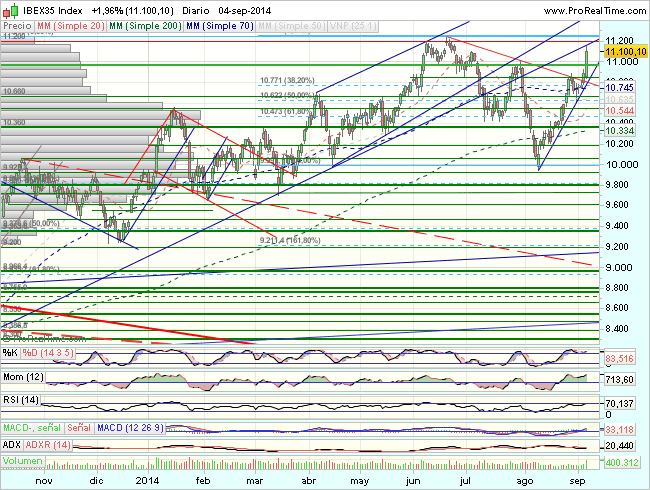Click the 2014 label on time axis
Image resolution: width=650 pixels, height=490 pixels.
[x=148, y=481]
